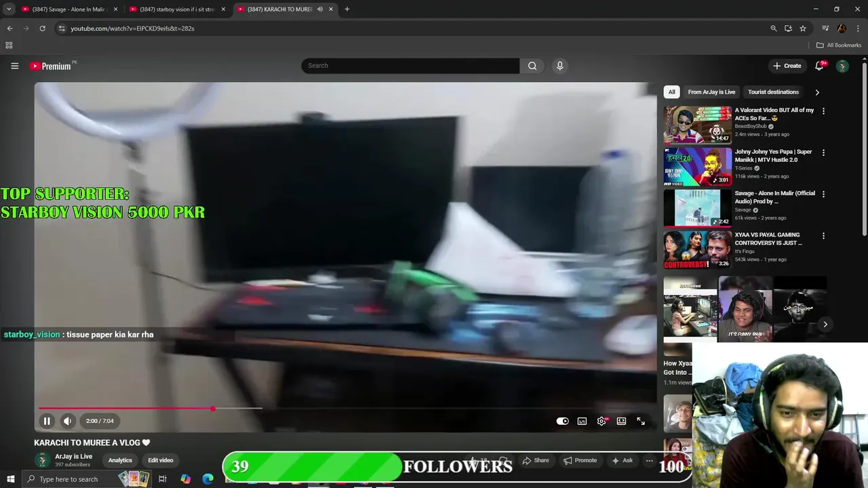Open the Chrome zoom indicator

773,28
